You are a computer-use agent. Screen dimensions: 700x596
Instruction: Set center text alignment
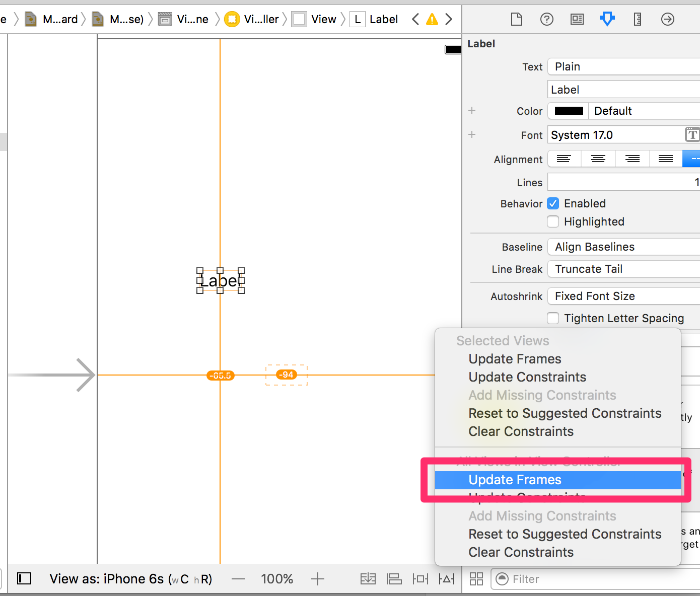[x=598, y=159]
